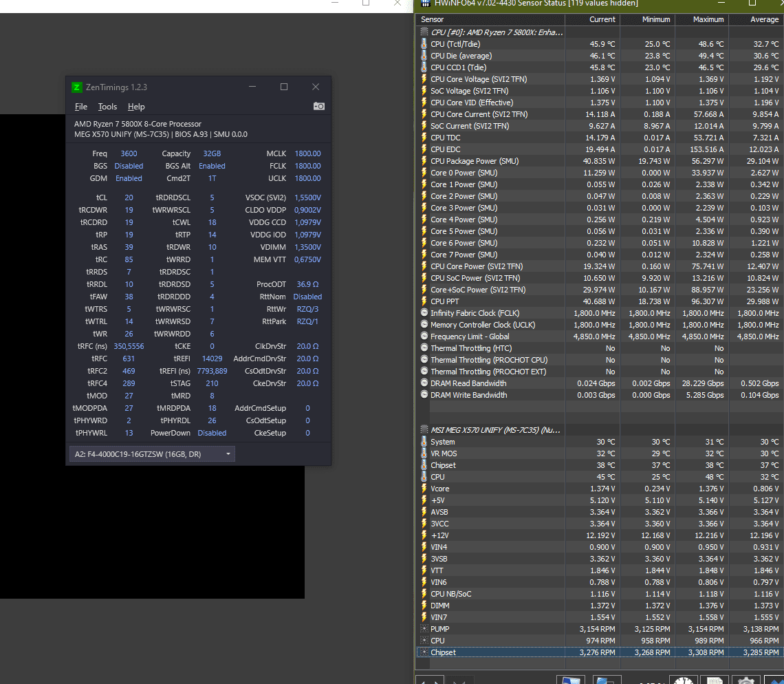Close the ZenTimings window
The width and height of the screenshot is (784, 684).
pos(316,87)
